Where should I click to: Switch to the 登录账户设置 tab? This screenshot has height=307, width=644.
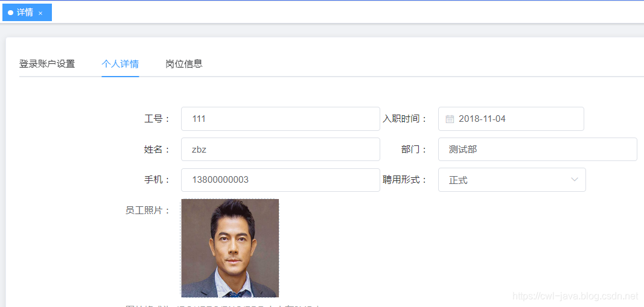click(x=47, y=64)
